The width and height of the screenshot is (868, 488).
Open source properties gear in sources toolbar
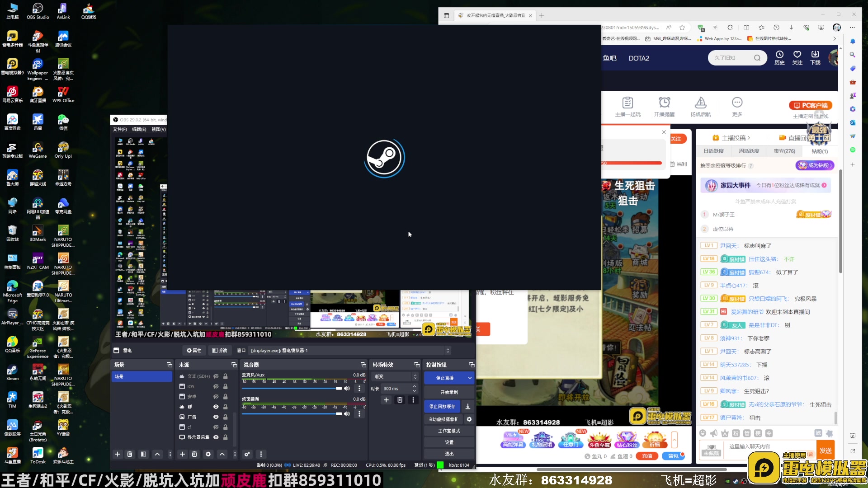click(208, 454)
